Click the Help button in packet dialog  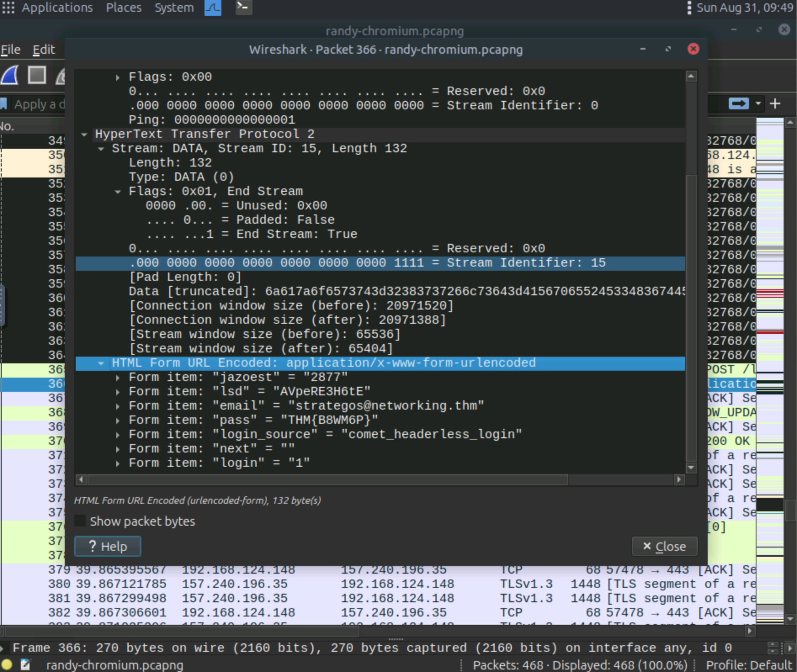(108, 546)
